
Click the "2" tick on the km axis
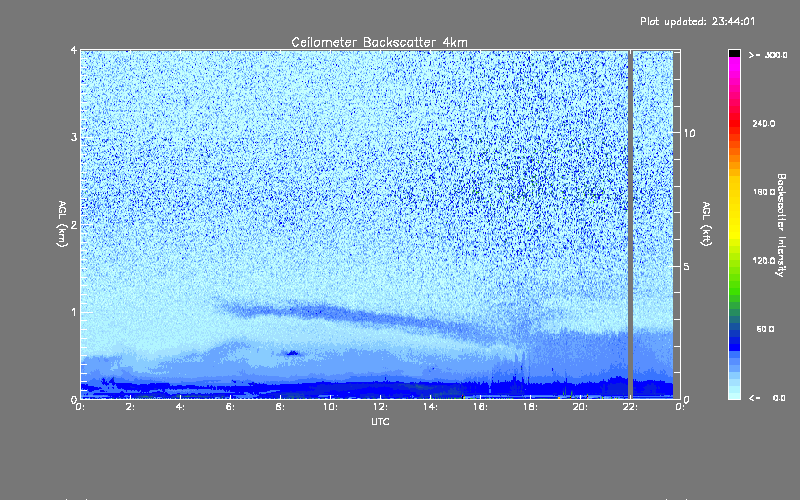(74, 224)
